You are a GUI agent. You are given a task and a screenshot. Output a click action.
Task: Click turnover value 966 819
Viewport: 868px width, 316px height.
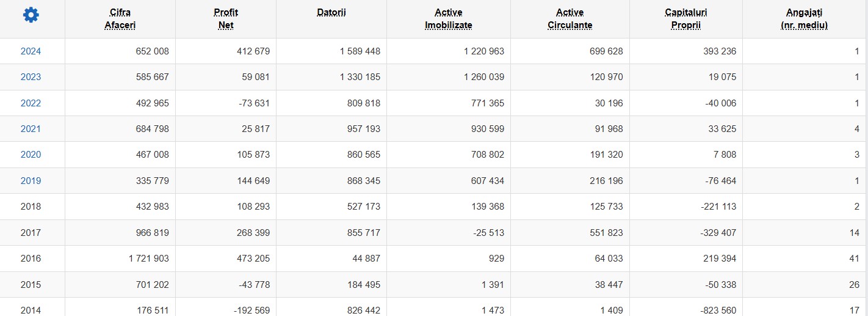coord(152,233)
